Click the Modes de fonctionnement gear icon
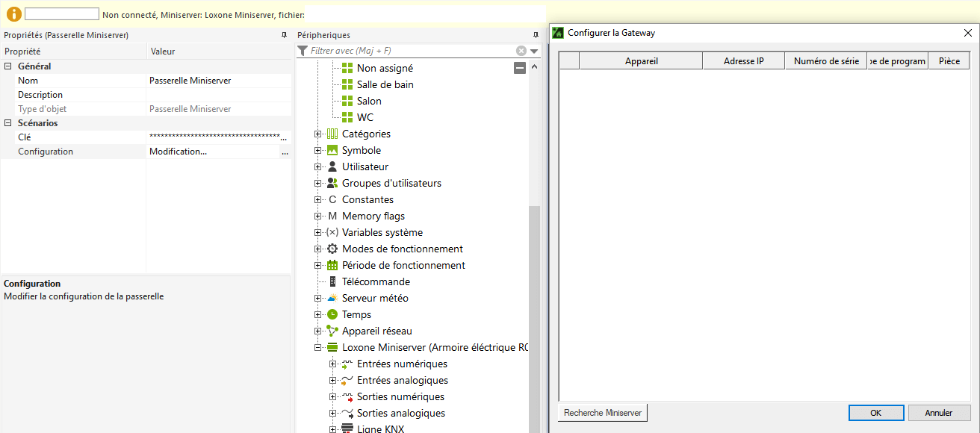This screenshot has width=980, height=433. click(x=332, y=249)
